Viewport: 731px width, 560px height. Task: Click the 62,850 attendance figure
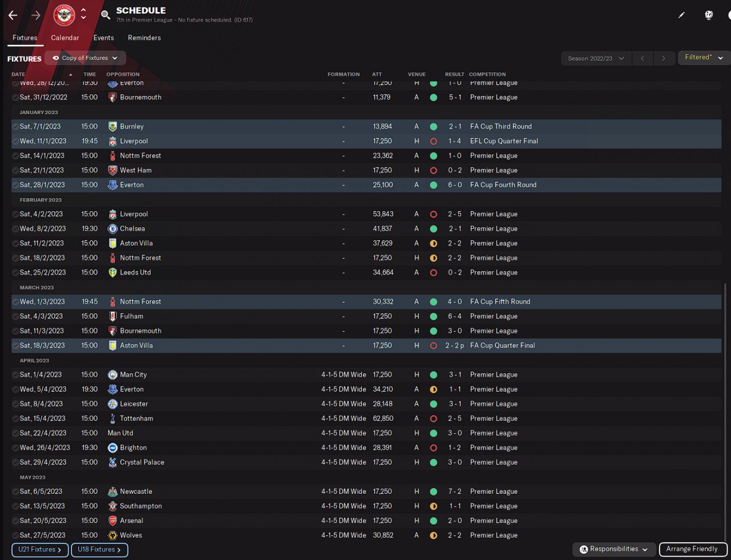pyautogui.click(x=383, y=418)
